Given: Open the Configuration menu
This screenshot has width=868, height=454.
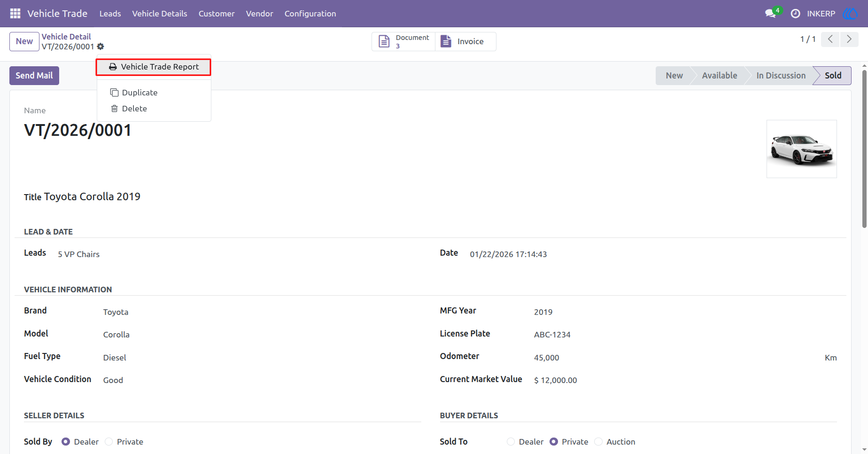Looking at the screenshot, I should click(x=310, y=14).
